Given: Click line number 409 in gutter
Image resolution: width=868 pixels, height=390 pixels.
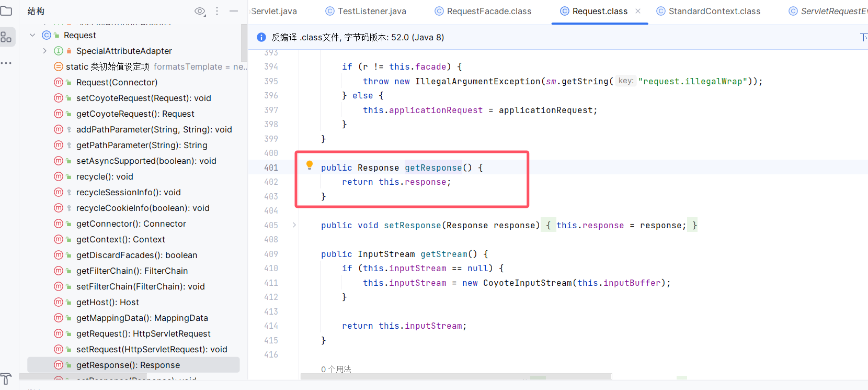Looking at the screenshot, I should coord(271,254).
